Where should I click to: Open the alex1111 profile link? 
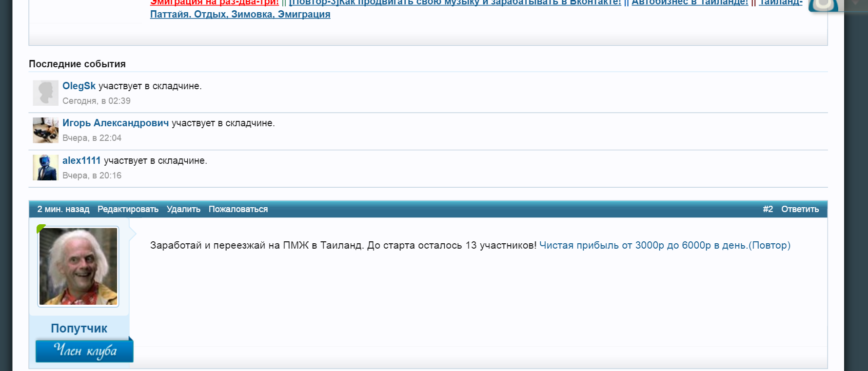click(x=81, y=160)
